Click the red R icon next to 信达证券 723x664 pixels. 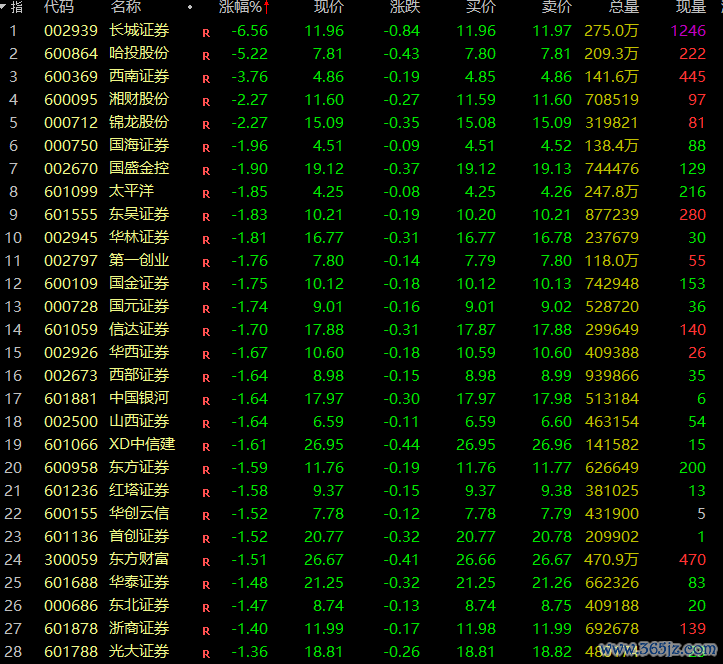(206, 332)
